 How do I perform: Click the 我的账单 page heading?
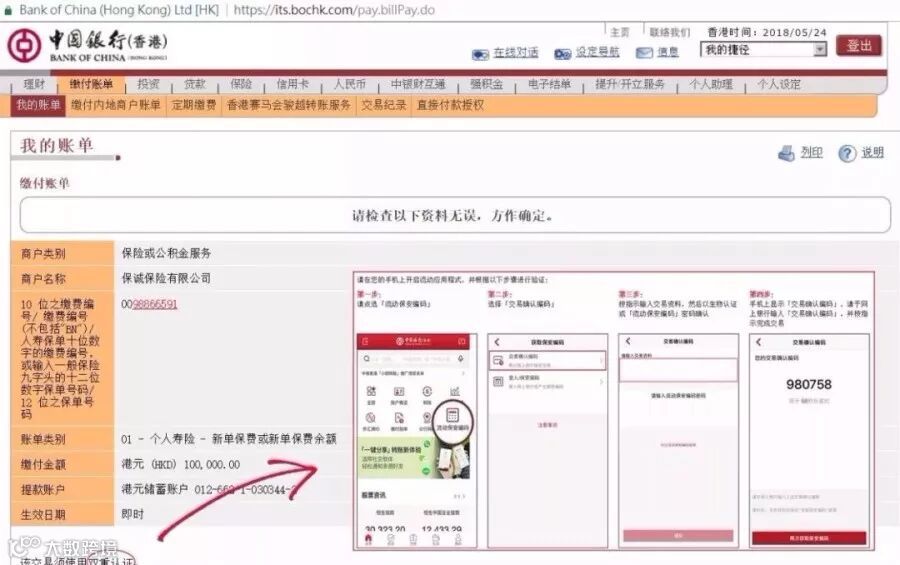tap(56, 146)
